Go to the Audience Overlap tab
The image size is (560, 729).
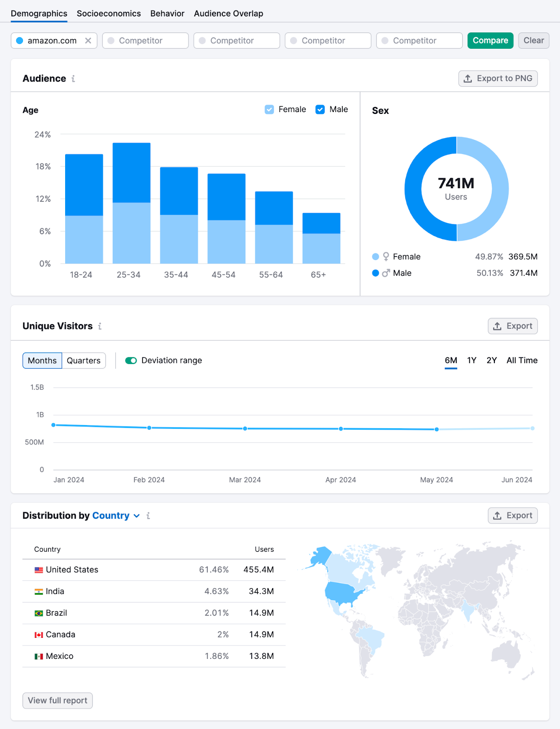[x=229, y=14]
